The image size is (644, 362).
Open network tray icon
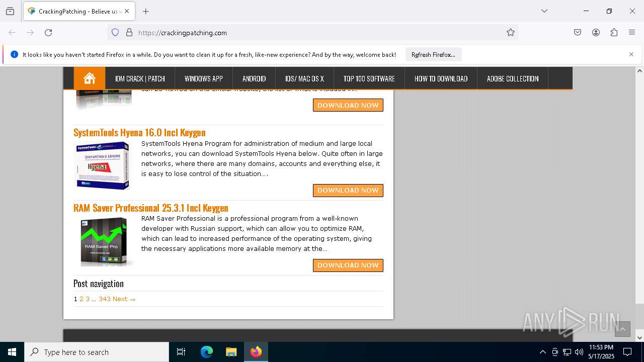(567, 352)
